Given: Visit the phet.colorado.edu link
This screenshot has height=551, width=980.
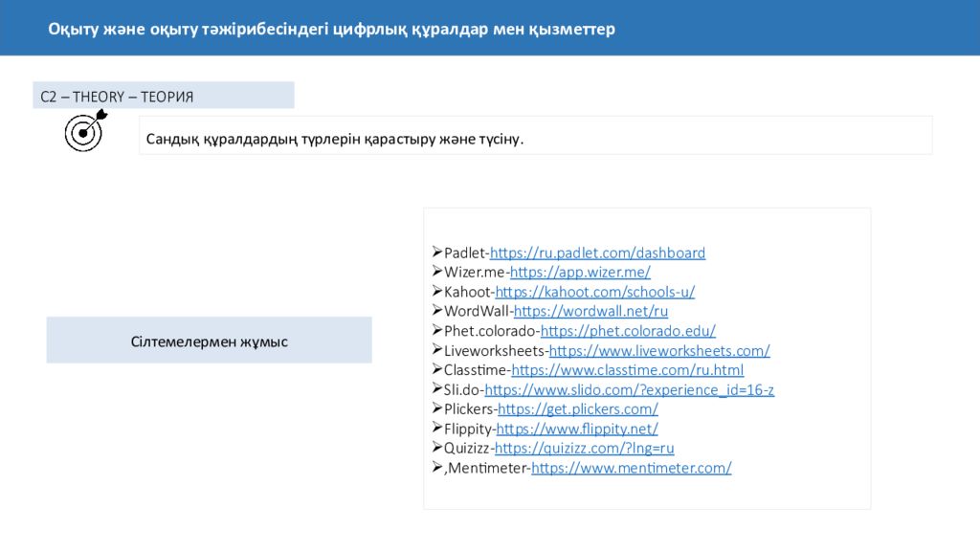Looking at the screenshot, I should [628, 331].
